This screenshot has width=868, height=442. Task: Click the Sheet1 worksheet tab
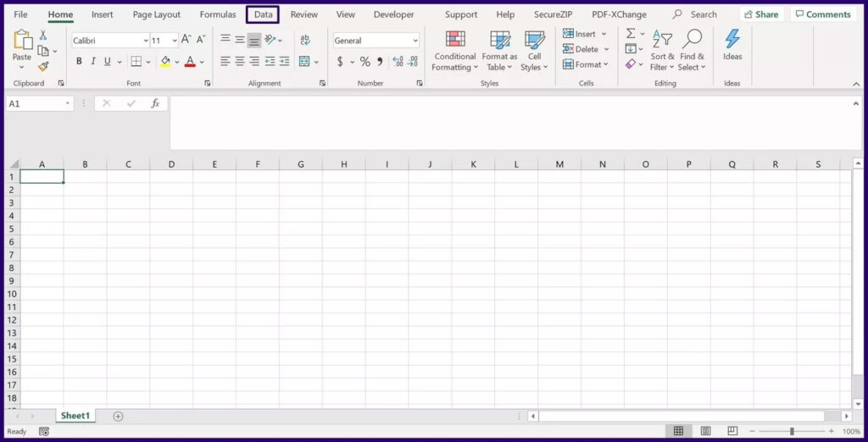tap(75, 416)
